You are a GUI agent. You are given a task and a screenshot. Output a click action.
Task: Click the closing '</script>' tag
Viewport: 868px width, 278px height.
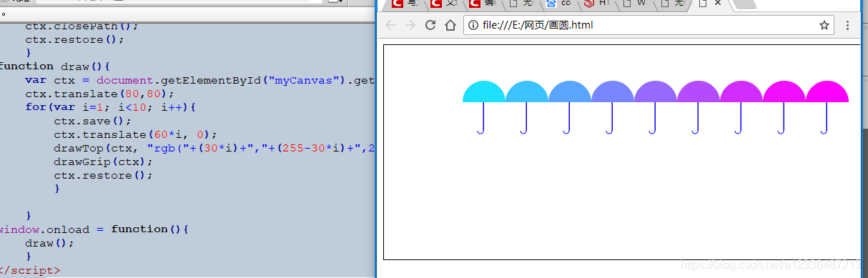point(30,270)
